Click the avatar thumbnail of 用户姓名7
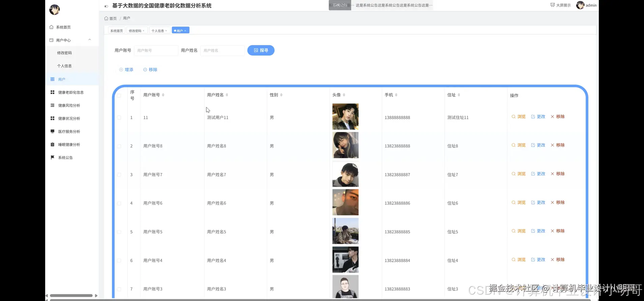 click(345, 174)
